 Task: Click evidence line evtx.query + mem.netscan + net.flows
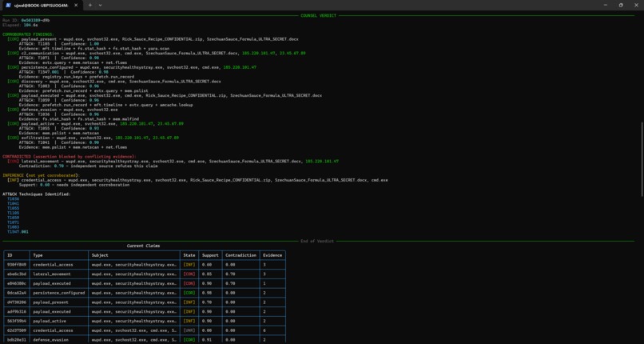[73, 63]
